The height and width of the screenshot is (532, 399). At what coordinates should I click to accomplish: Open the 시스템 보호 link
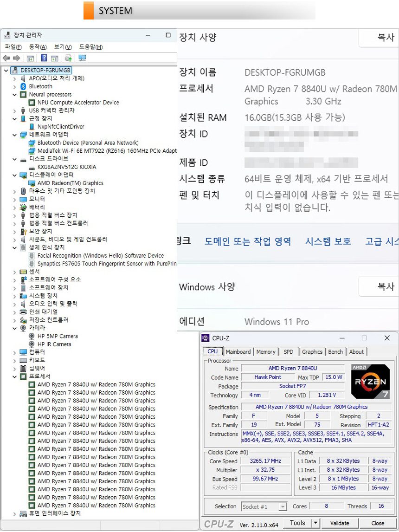click(328, 241)
